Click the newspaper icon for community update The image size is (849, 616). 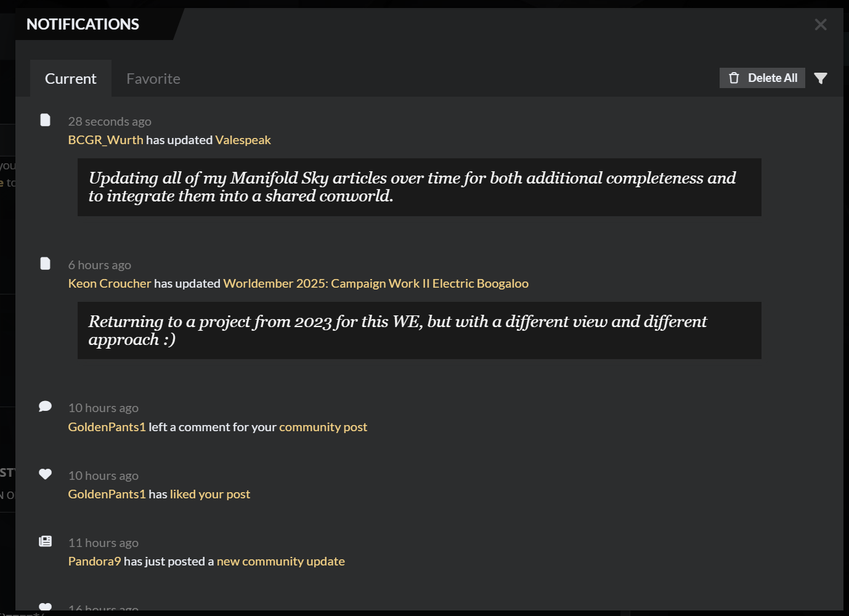pyautogui.click(x=45, y=541)
